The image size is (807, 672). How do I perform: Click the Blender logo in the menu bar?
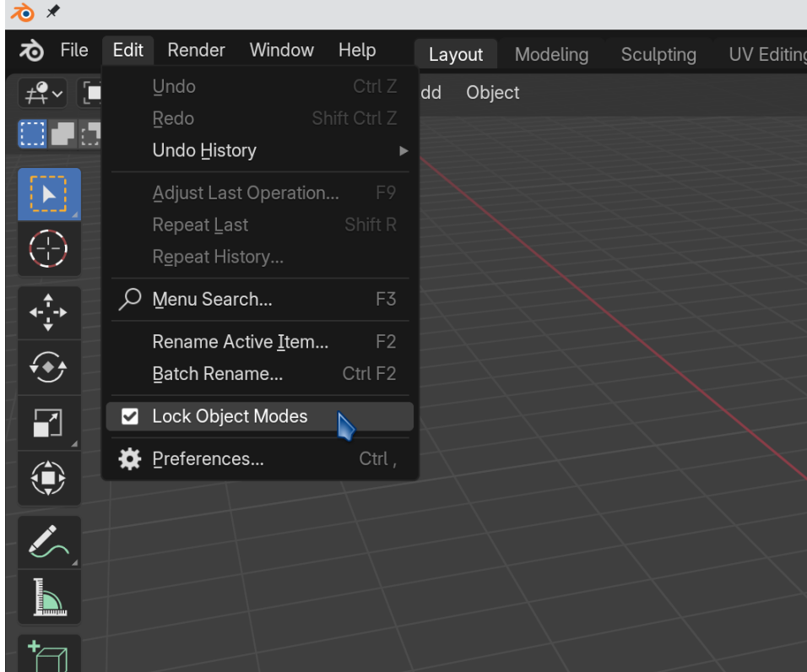tap(31, 51)
